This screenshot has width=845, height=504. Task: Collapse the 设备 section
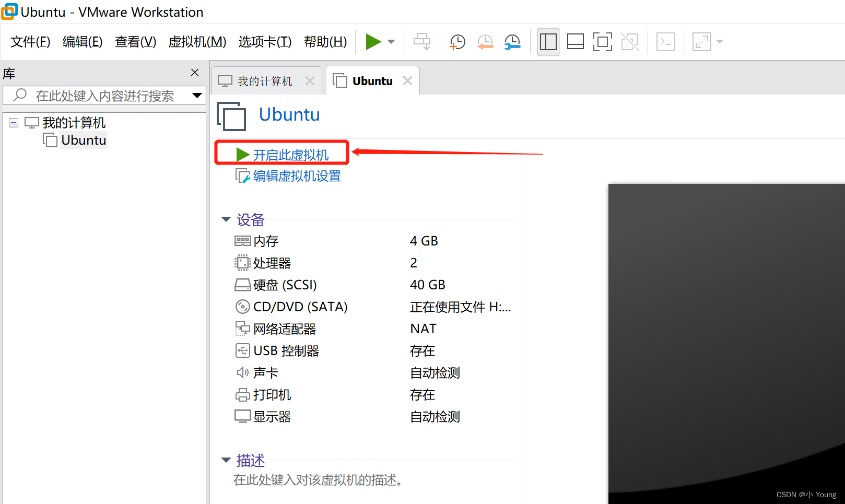click(226, 219)
